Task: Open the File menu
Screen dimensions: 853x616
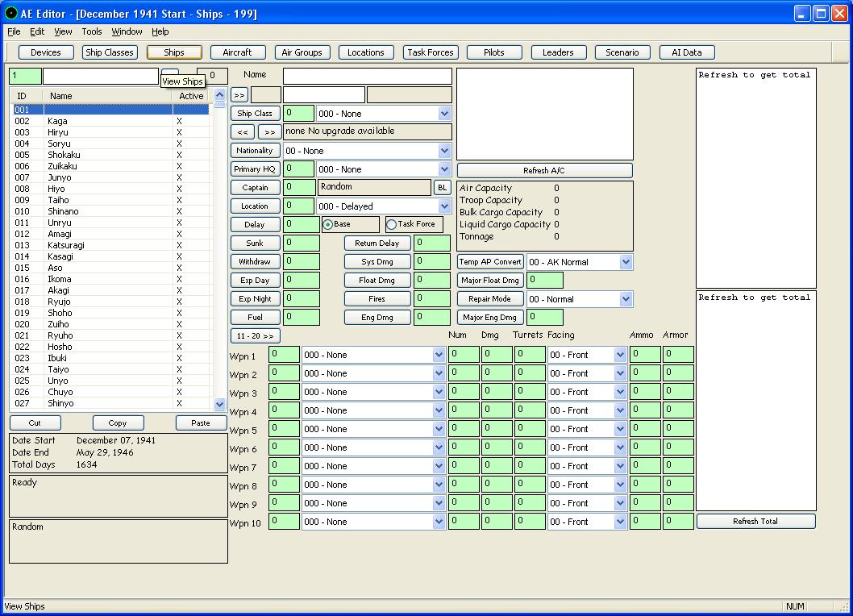Action: point(14,31)
